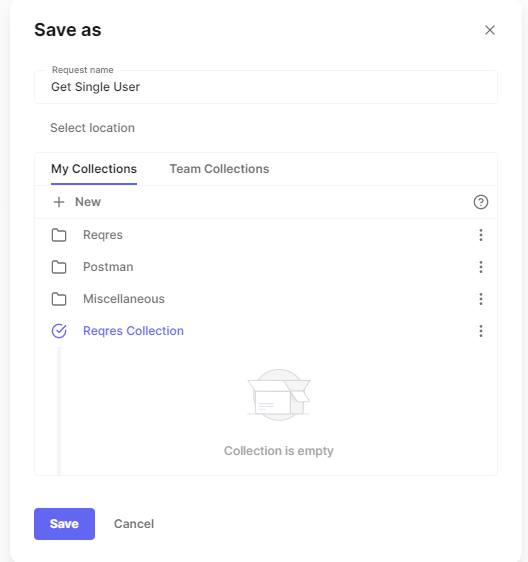Open the more options menu for Reqres
Image resolution: width=528 pixels, height=562 pixels.
(x=481, y=235)
